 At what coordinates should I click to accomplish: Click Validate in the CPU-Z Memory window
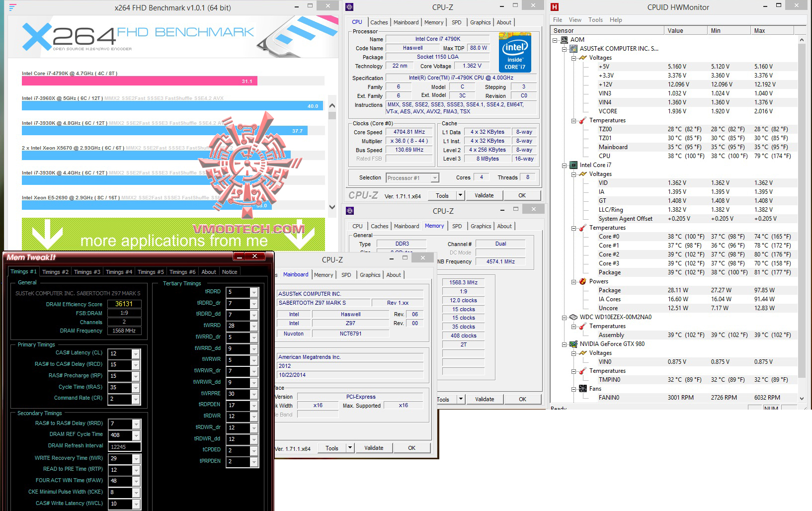pyautogui.click(x=485, y=399)
